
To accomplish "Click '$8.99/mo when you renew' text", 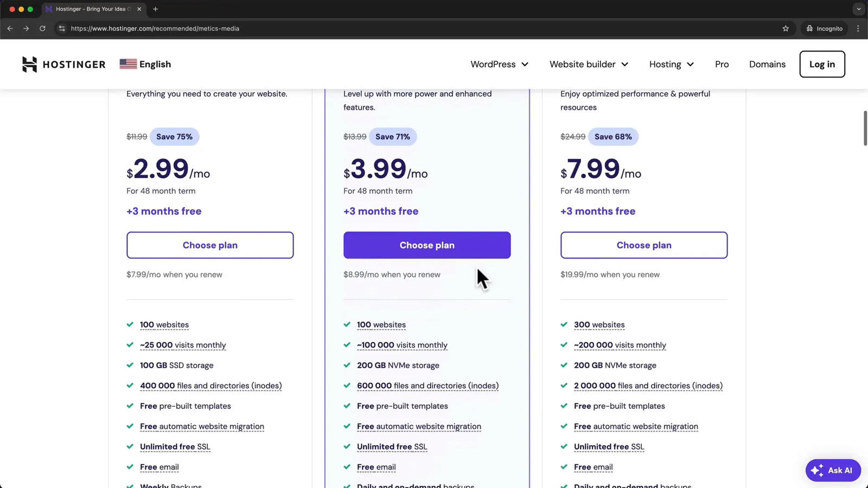I will tap(392, 274).
